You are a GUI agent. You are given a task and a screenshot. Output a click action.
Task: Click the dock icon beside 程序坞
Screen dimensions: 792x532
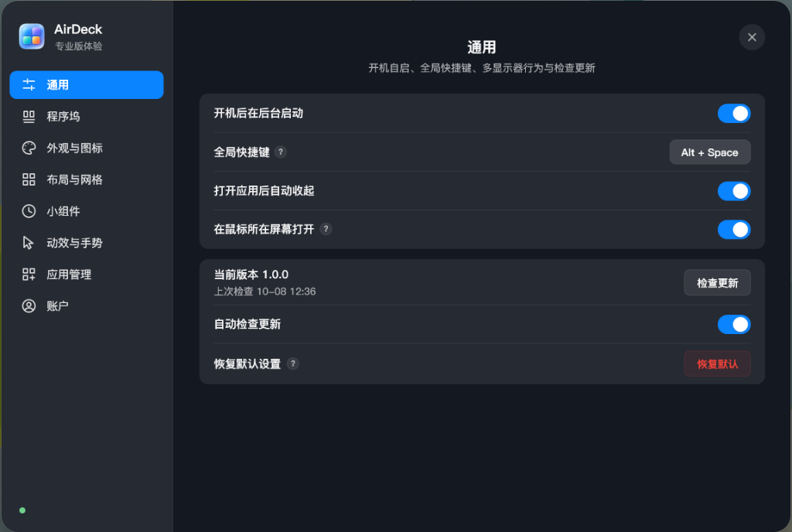pos(29,117)
